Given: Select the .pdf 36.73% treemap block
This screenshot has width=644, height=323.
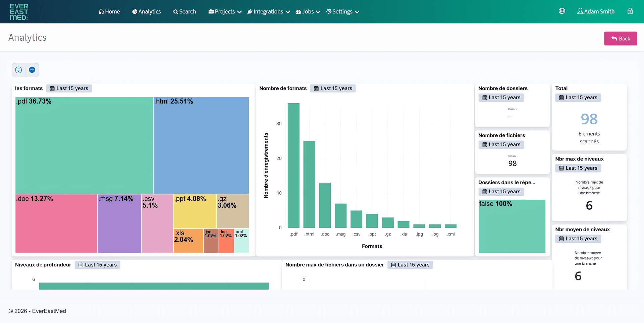Looking at the screenshot, I should point(84,145).
